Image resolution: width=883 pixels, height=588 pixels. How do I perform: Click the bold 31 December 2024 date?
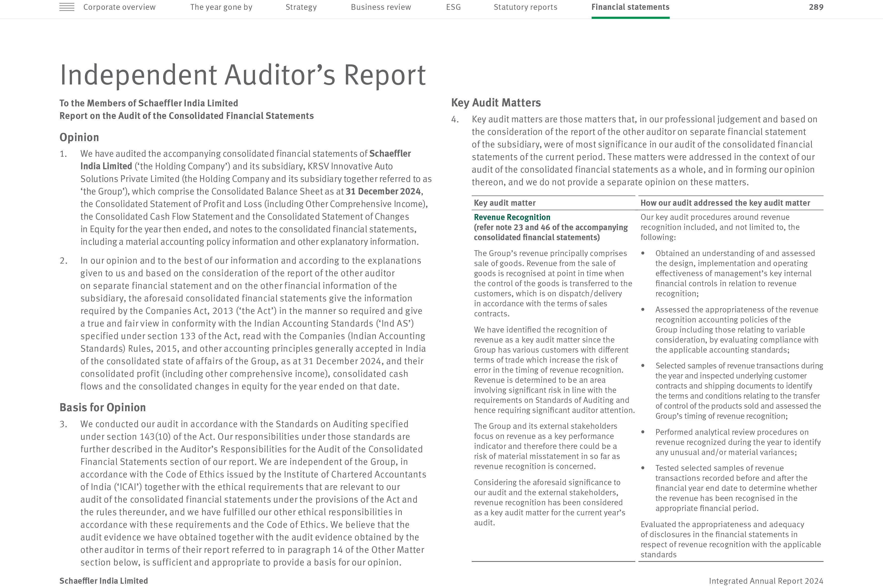(383, 191)
